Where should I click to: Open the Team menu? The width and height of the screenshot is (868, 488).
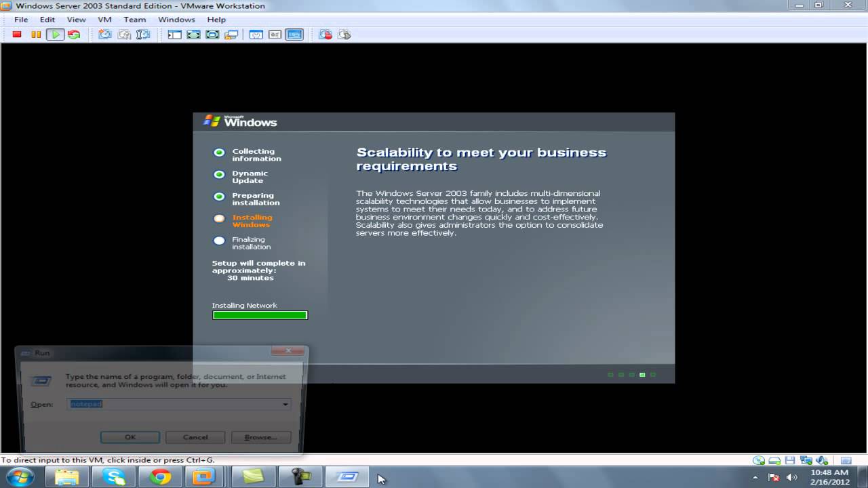(135, 20)
